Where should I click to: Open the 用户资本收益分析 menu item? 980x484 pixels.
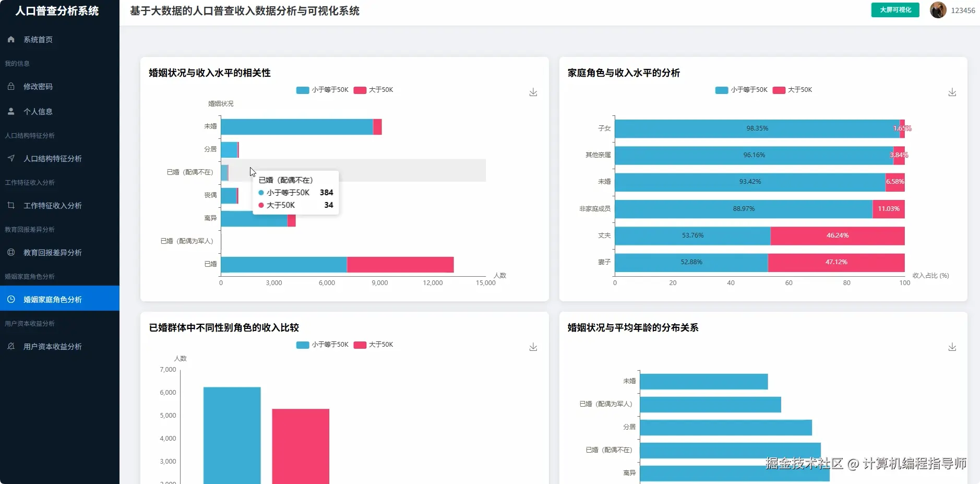point(59,346)
